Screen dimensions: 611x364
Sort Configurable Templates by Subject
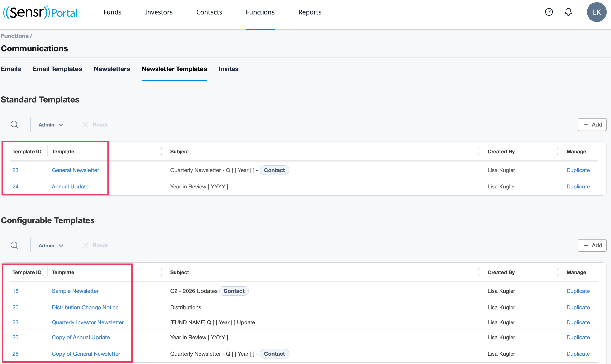click(479, 272)
